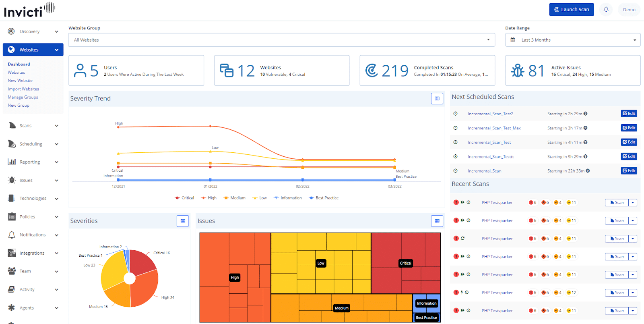Click the Invicti logo
The height and width of the screenshot is (324, 644).
(x=29, y=10)
